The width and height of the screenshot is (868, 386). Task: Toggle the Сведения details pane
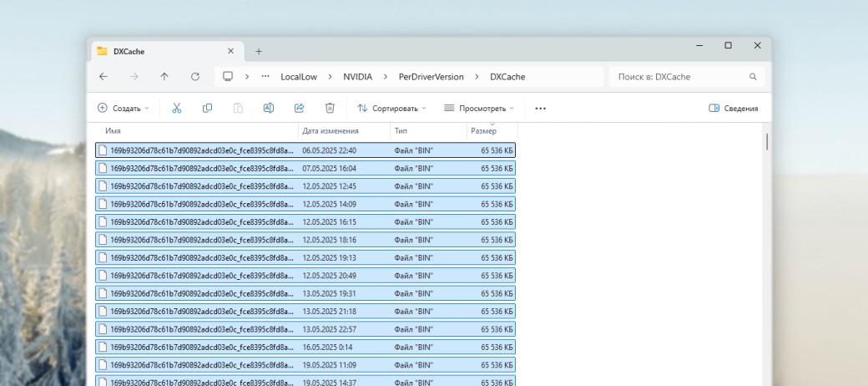[x=734, y=109]
